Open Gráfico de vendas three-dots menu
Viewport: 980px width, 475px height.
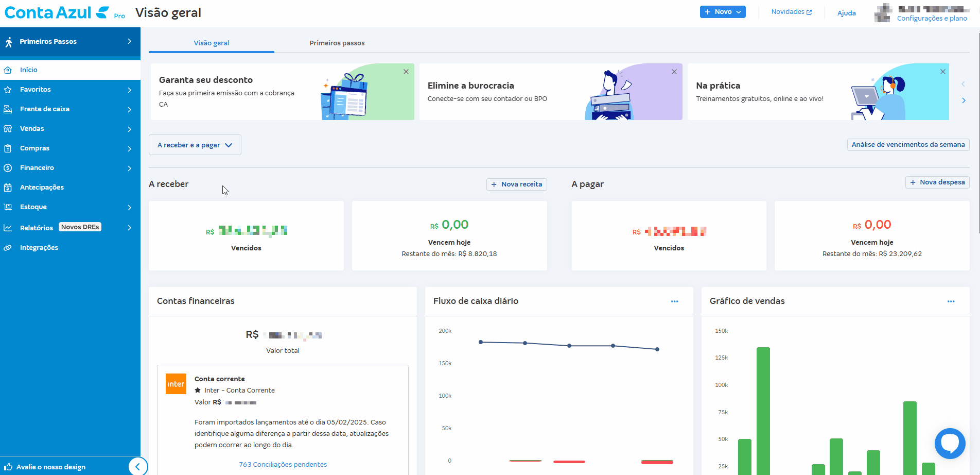pos(951,301)
